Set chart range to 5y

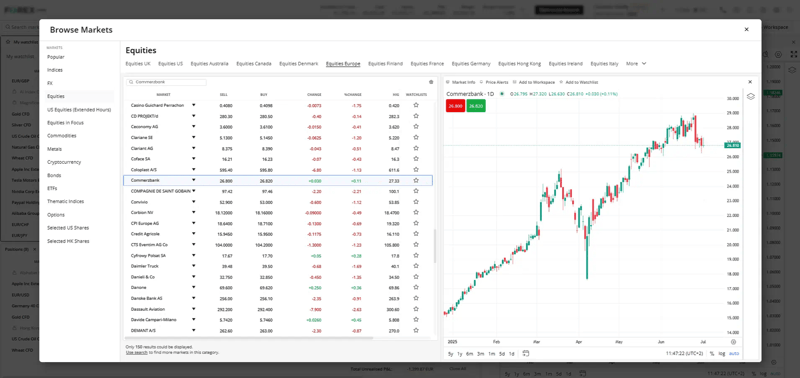tap(451, 353)
